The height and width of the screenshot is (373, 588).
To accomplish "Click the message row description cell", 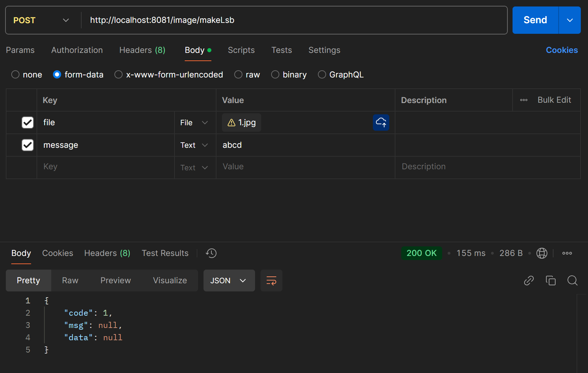I will 488,145.
